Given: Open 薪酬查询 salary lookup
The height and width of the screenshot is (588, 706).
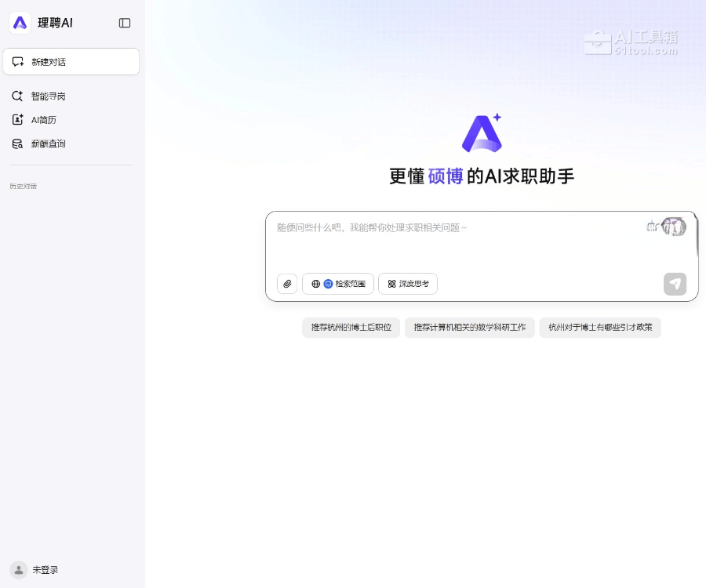Looking at the screenshot, I should 48,144.
